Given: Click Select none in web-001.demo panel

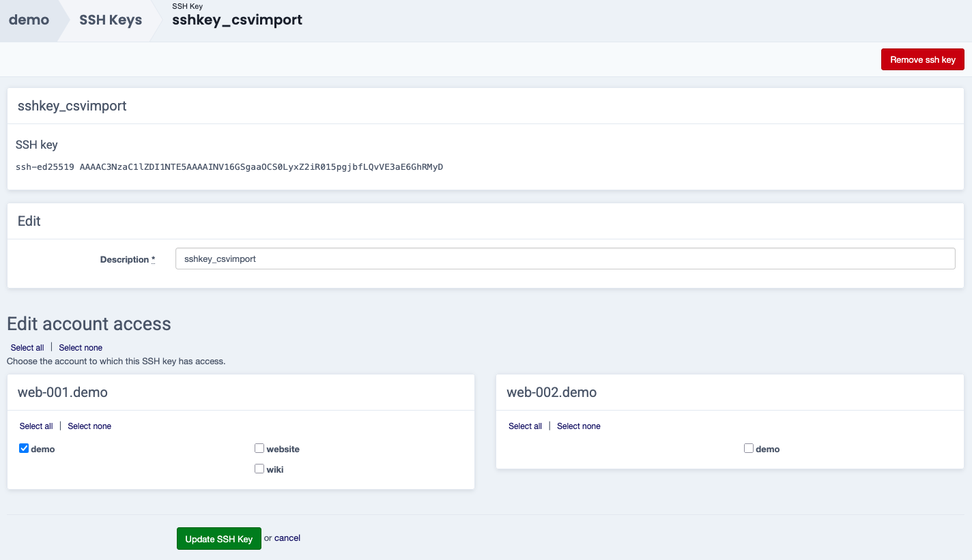Looking at the screenshot, I should click(89, 426).
